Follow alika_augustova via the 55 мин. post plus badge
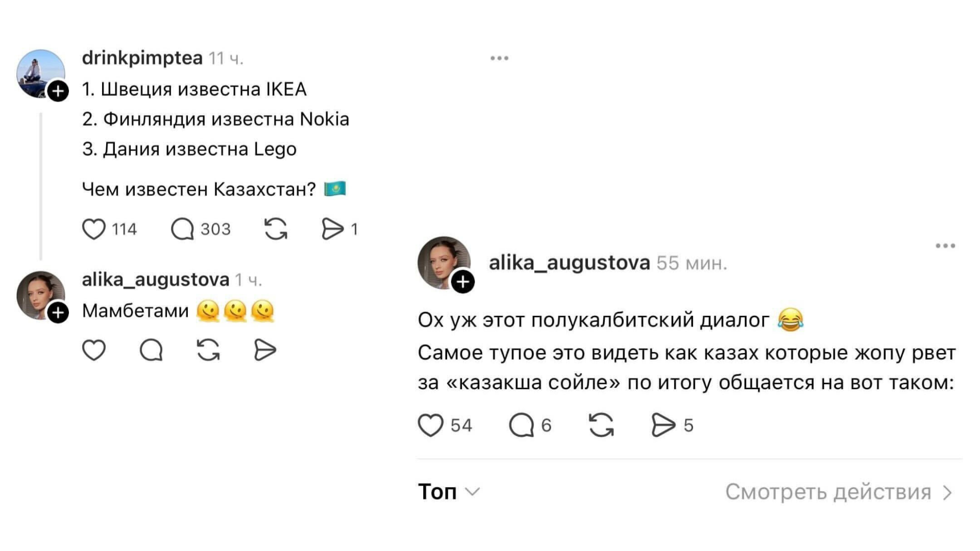 click(463, 282)
